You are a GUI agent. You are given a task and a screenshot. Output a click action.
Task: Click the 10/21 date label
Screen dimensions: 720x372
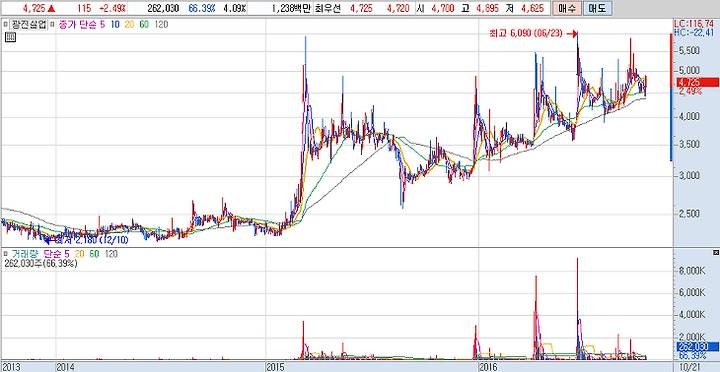pos(690,367)
